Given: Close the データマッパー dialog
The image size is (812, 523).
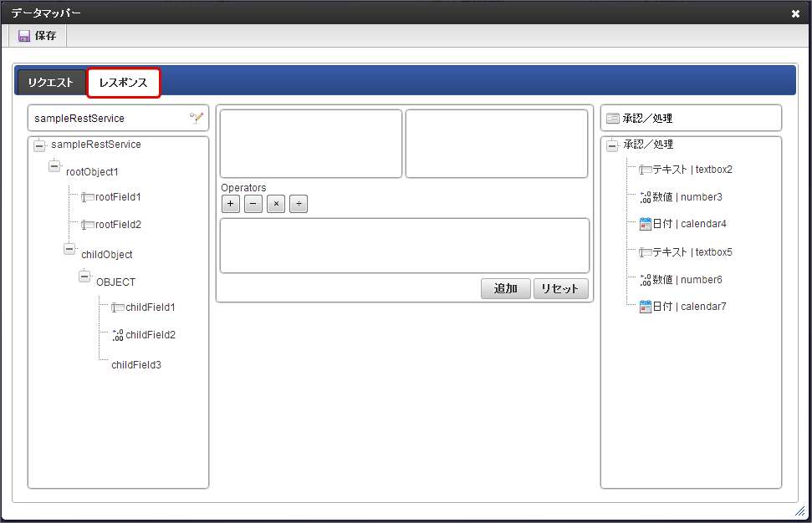Looking at the screenshot, I should pyautogui.click(x=795, y=14).
